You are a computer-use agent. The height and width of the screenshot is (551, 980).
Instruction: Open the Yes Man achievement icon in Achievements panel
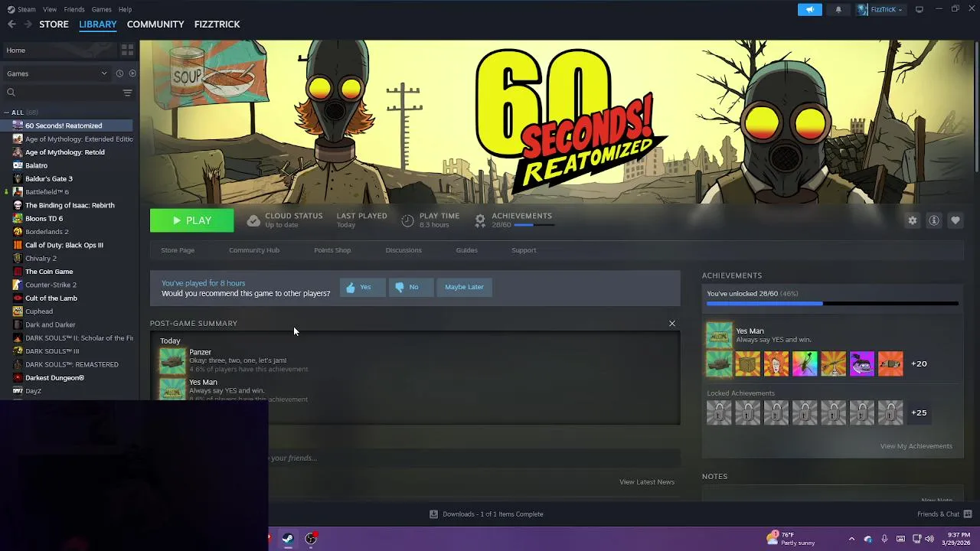tap(719, 335)
